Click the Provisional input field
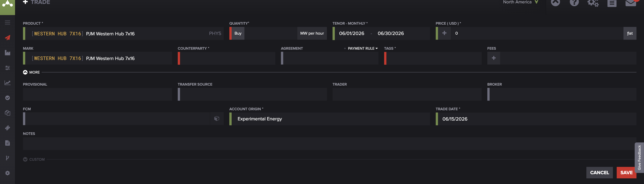644x184 pixels. point(98,94)
